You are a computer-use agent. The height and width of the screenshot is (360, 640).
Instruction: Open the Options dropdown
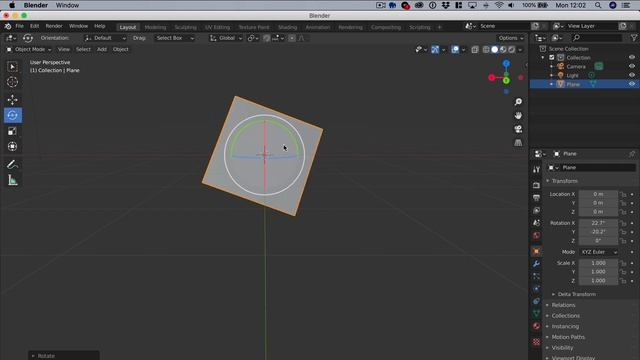511,38
